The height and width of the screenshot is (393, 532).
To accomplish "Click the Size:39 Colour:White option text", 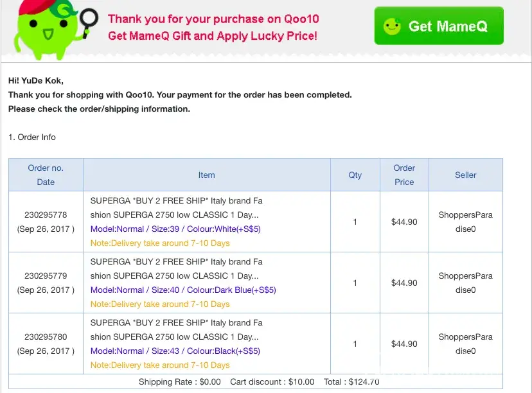I will point(175,229).
